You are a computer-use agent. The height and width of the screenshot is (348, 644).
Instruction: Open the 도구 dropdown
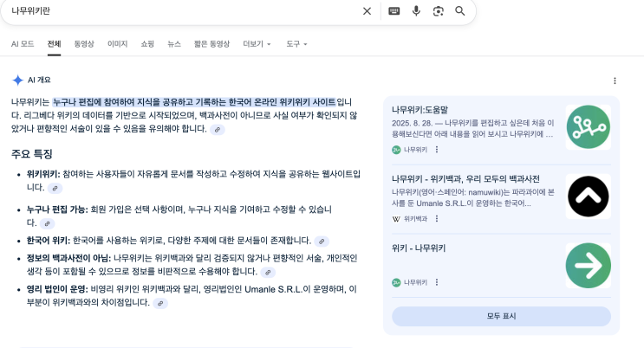coord(296,44)
